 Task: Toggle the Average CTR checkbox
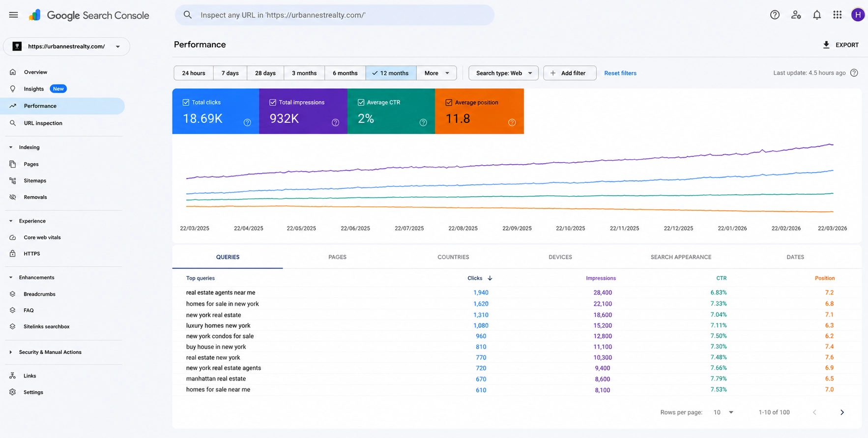coord(361,102)
